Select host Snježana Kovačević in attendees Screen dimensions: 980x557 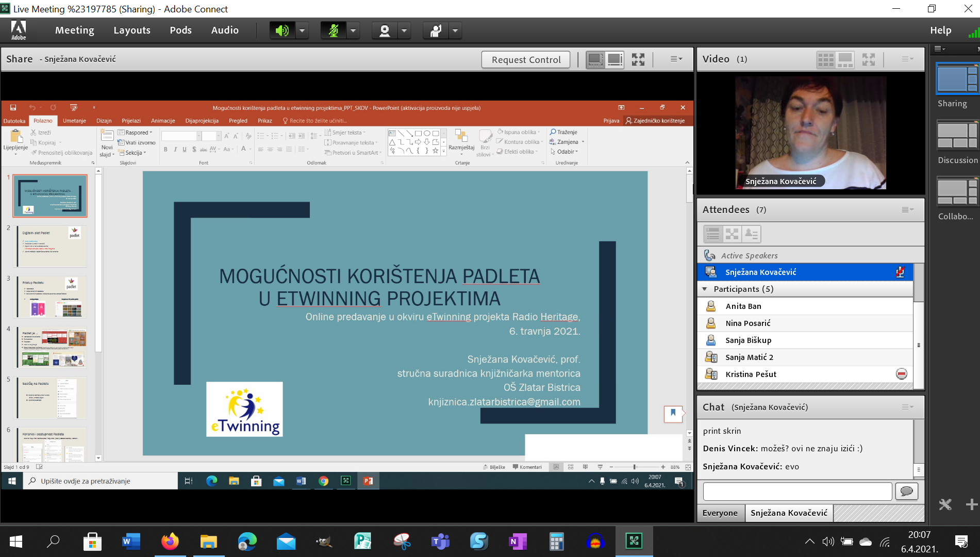(805, 272)
